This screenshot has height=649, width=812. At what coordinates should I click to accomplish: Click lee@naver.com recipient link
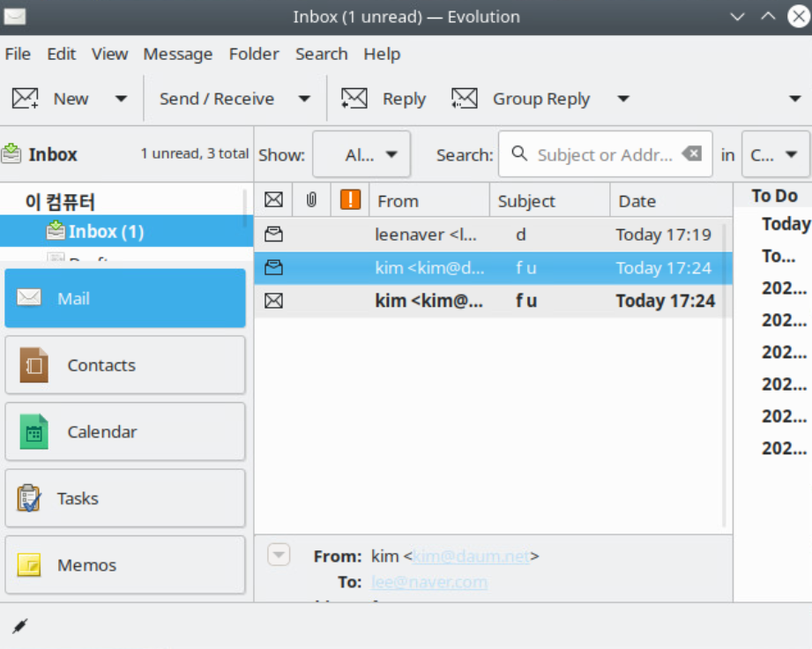pyautogui.click(x=429, y=582)
